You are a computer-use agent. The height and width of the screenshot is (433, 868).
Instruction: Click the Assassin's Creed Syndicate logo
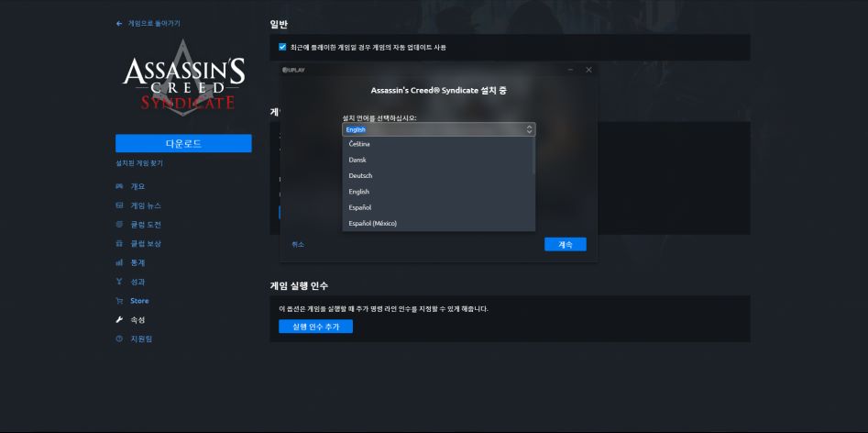click(183, 79)
